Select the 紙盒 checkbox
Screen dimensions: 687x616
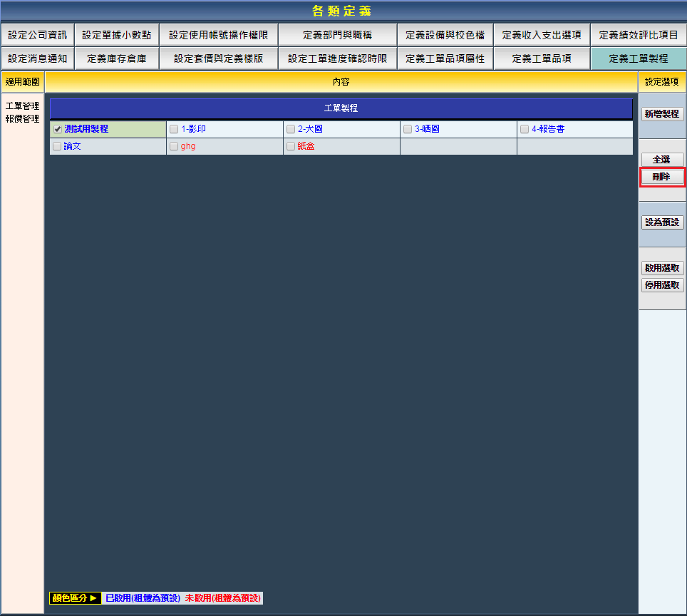[291, 146]
